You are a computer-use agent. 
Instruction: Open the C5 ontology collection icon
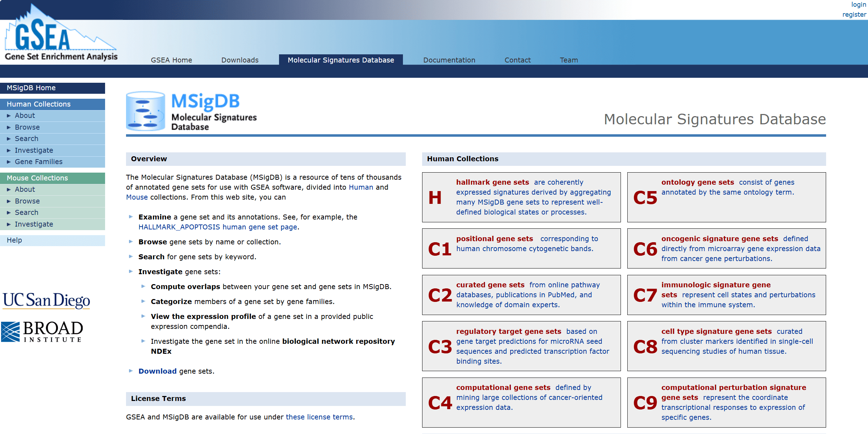tap(645, 197)
